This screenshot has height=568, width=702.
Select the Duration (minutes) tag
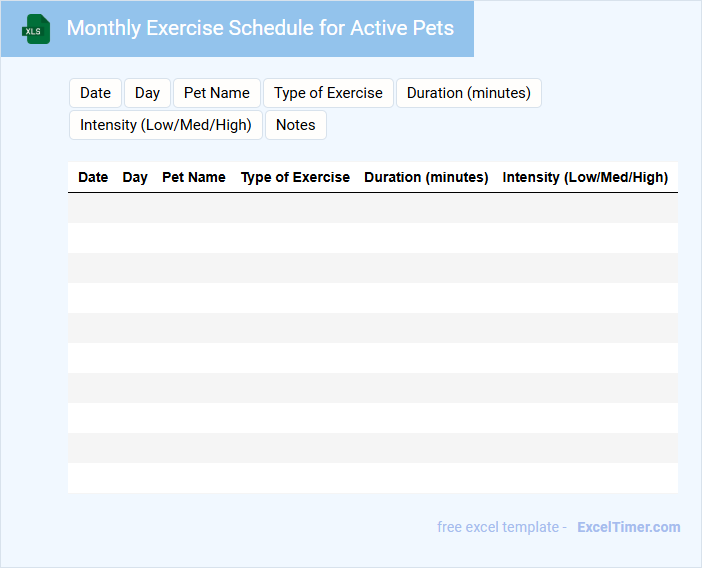tap(468, 93)
